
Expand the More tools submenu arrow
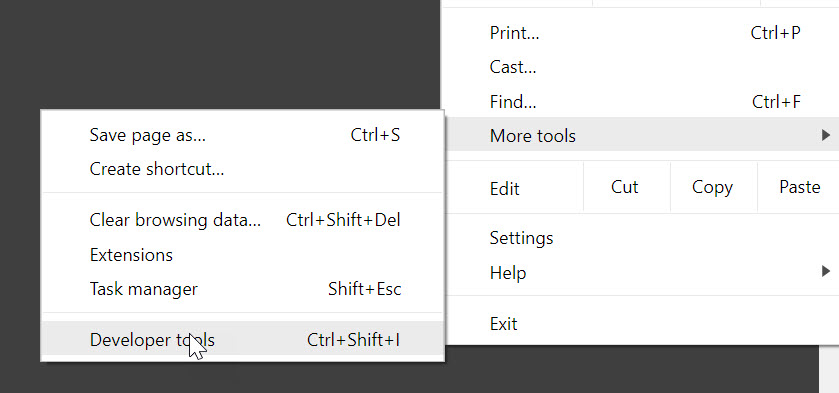click(x=826, y=135)
